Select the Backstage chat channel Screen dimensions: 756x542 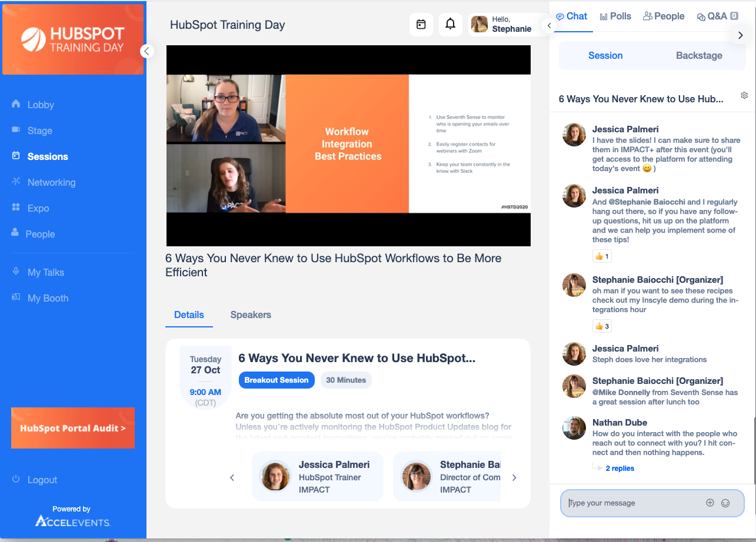[699, 56]
